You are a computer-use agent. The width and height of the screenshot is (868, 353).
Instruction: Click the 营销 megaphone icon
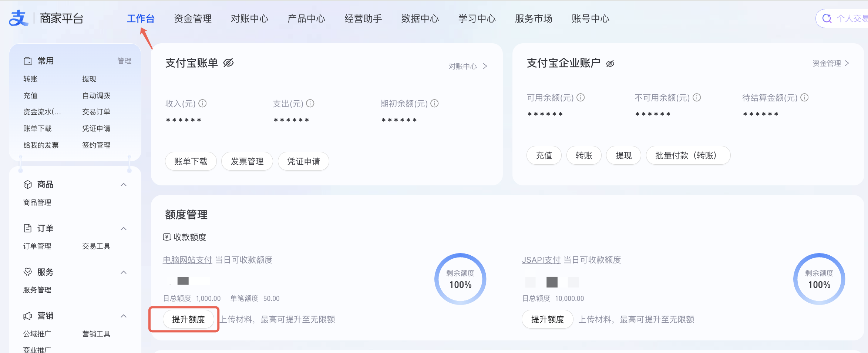click(28, 316)
